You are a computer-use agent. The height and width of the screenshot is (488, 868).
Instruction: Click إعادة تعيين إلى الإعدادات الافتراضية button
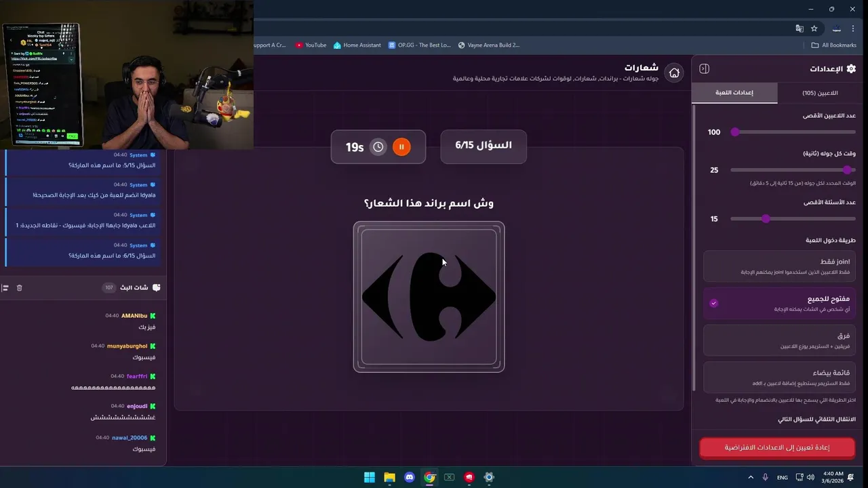point(777,447)
